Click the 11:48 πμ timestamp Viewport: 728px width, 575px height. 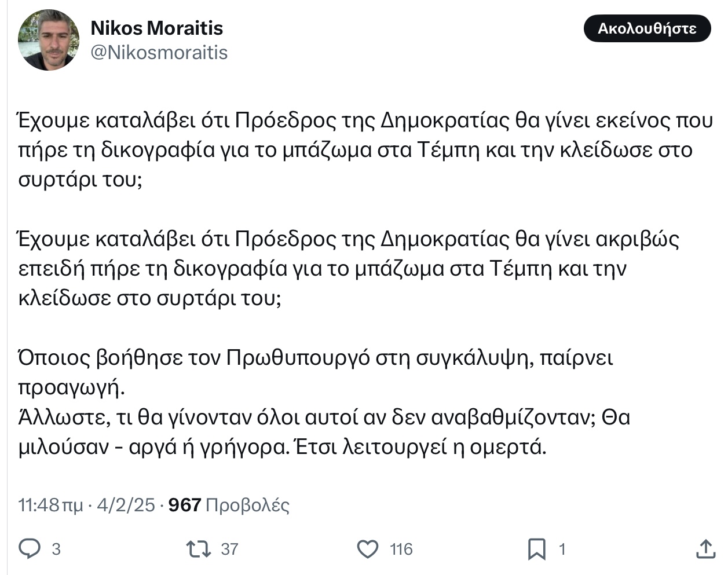point(50,505)
